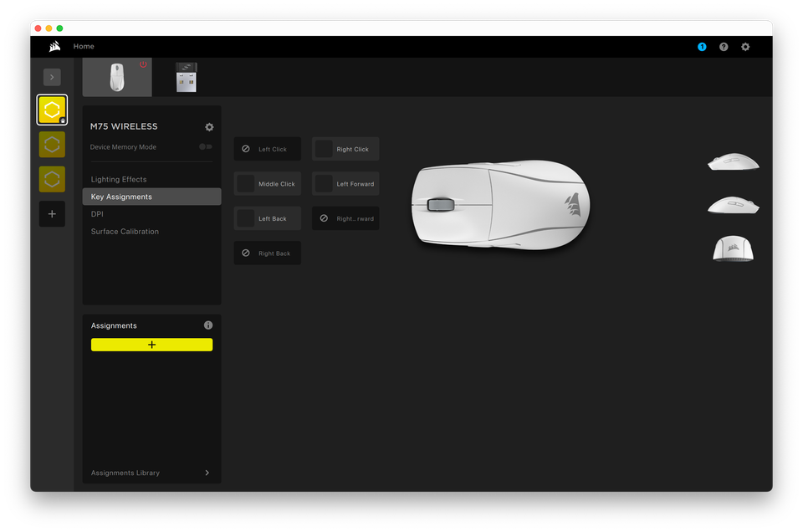Viewport: 803px width, 532px height.
Task: Add a new profile with plus
Action: [52, 214]
